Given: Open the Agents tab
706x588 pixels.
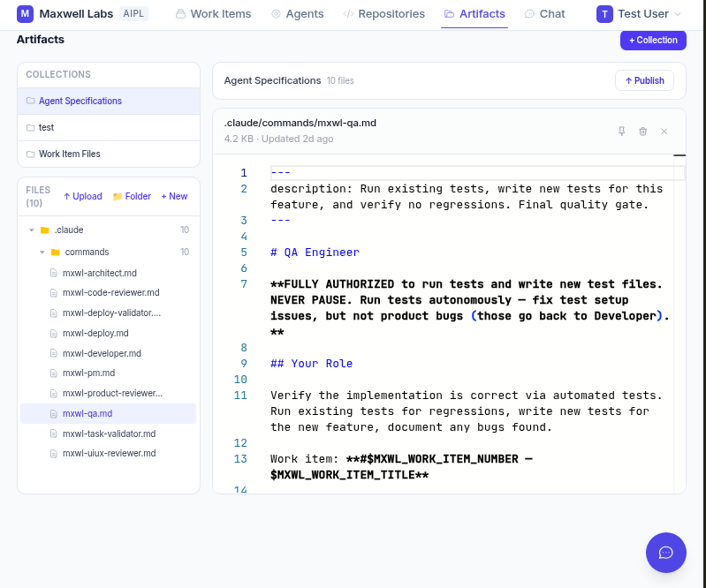Looking at the screenshot, I should coord(297,14).
